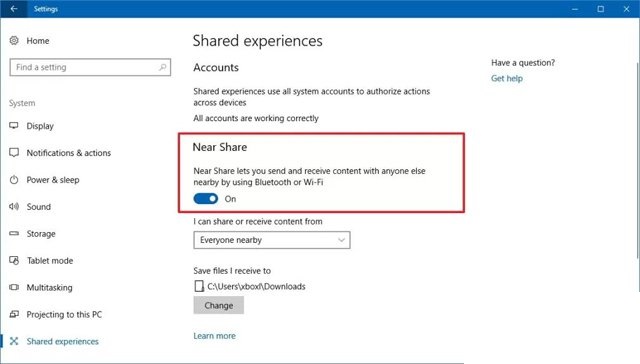Screen dimensions: 640x364
Task: Click the Projecting to this PC icon
Action: [x=14, y=314]
